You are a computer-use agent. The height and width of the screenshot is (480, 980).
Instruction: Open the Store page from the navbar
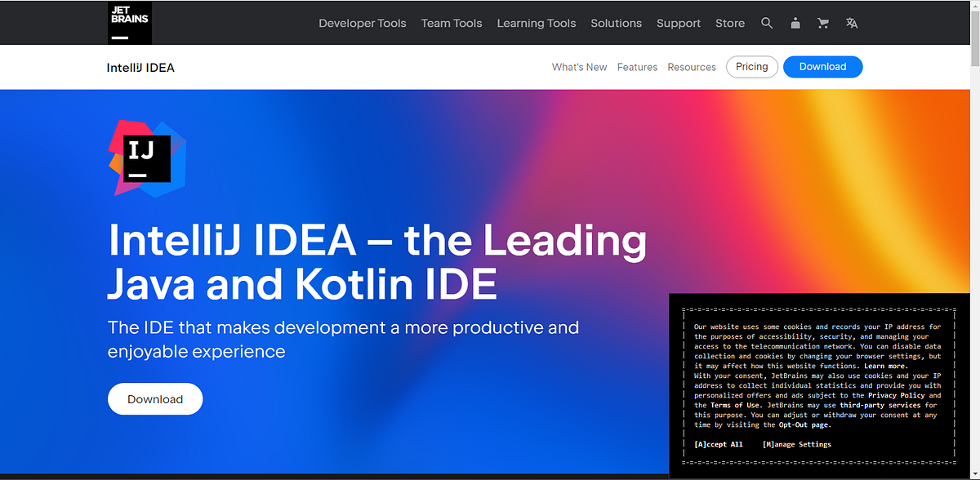729,23
